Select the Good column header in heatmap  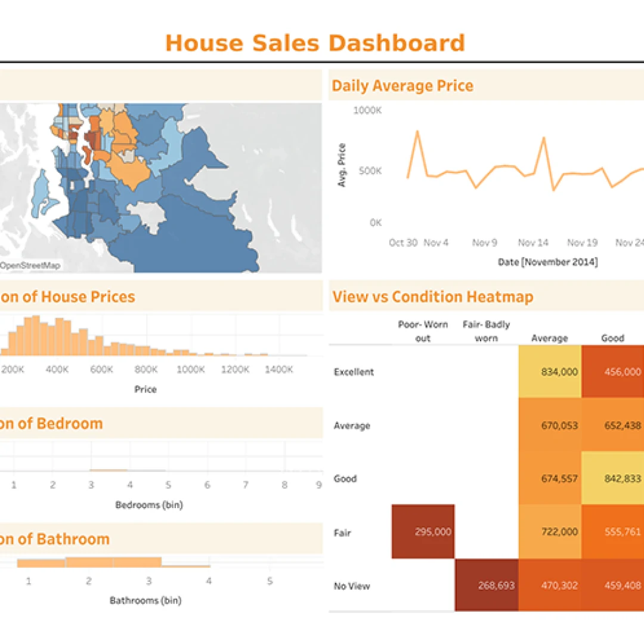pyautogui.click(x=612, y=338)
